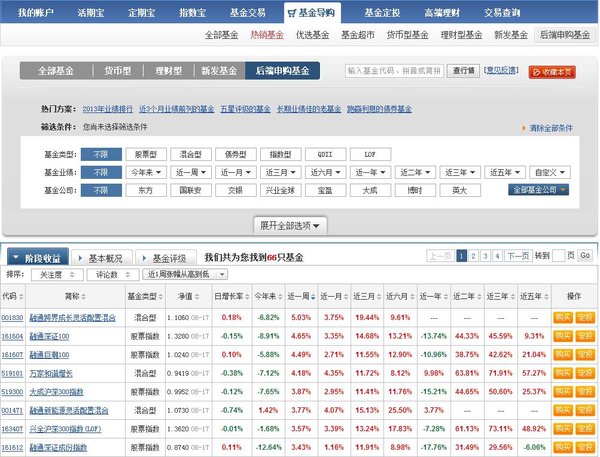Image resolution: width=600 pixels, height=457 pixels.
Task: Select the 货币型基金 sub-navigation link
Action: (x=407, y=35)
